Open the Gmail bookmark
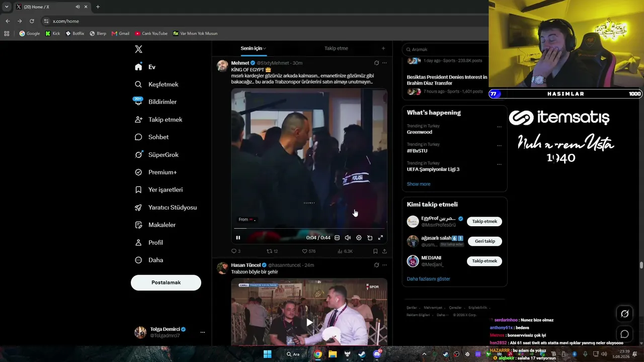 (120, 34)
